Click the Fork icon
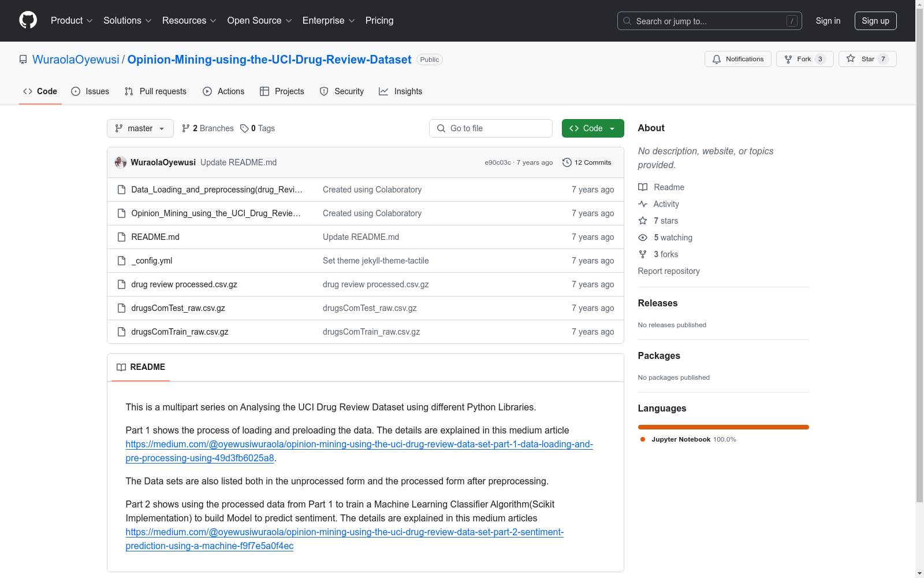924x578 pixels. [788, 59]
